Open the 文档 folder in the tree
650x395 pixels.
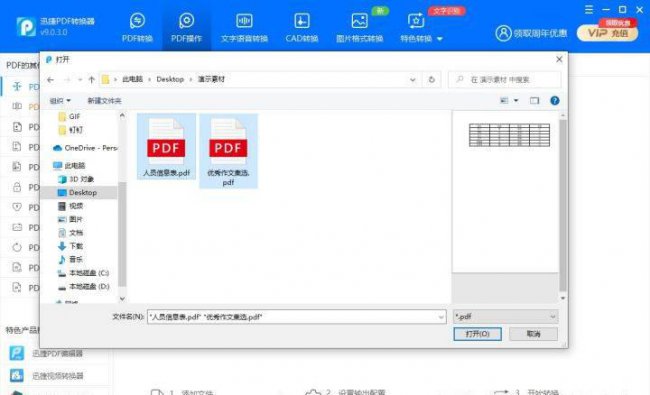(x=70, y=233)
